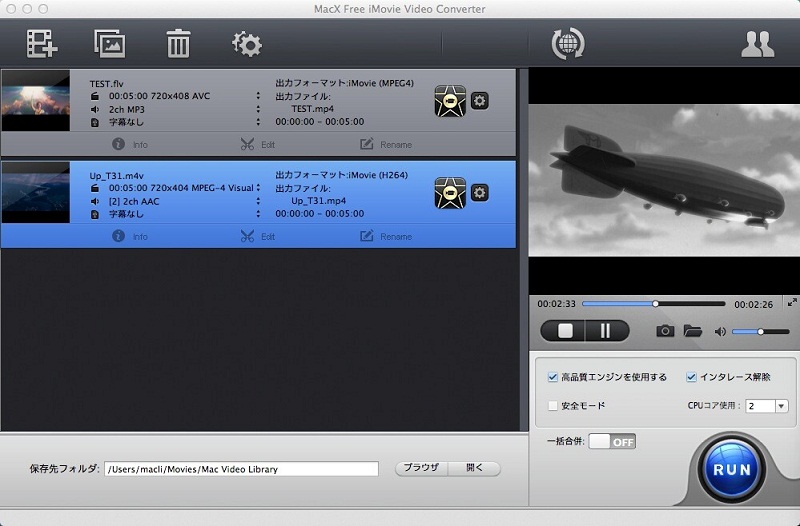
Task: Click output format text iMovie (MPEG4)
Action: coord(381,83)
